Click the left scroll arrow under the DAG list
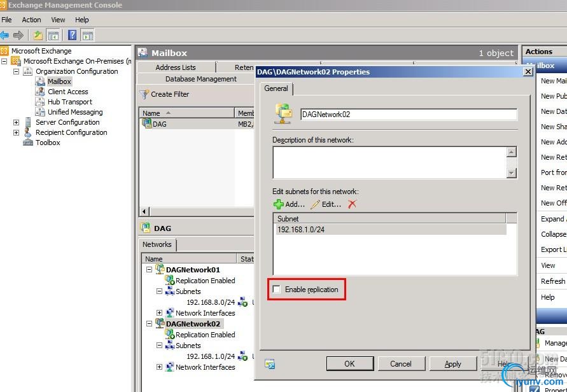Viewport: 567px width, 392px height. coord(144,211)
